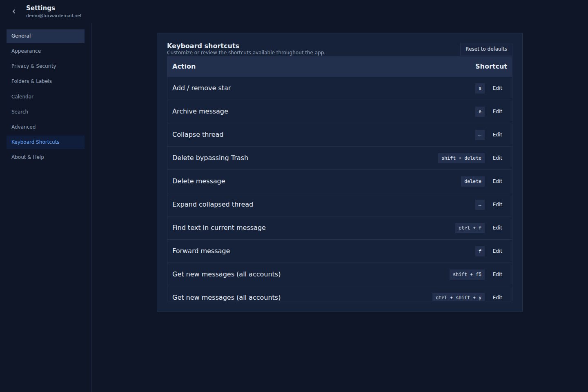Open the Appearance settings section
588x392 pixels.
(45, 51)
